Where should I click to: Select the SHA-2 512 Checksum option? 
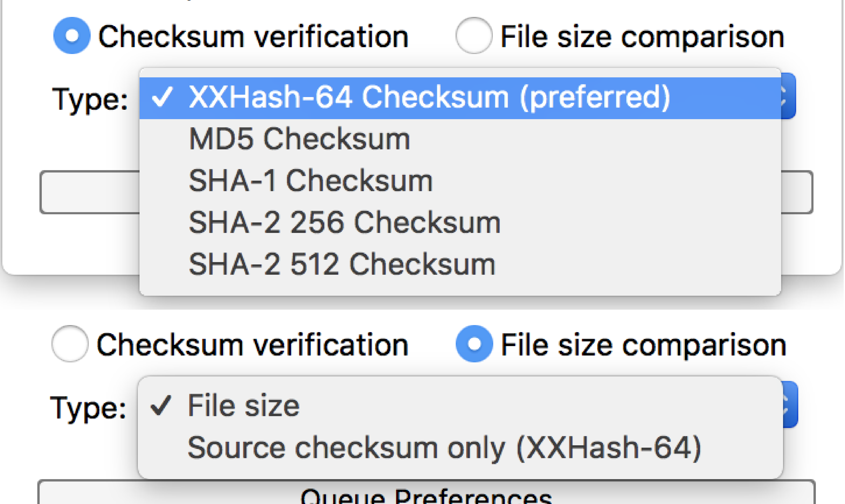342,264
